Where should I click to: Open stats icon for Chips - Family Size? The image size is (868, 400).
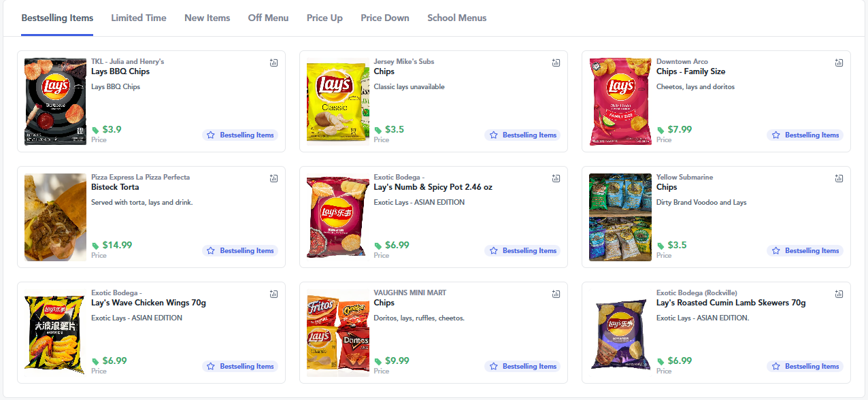point(839,63)
